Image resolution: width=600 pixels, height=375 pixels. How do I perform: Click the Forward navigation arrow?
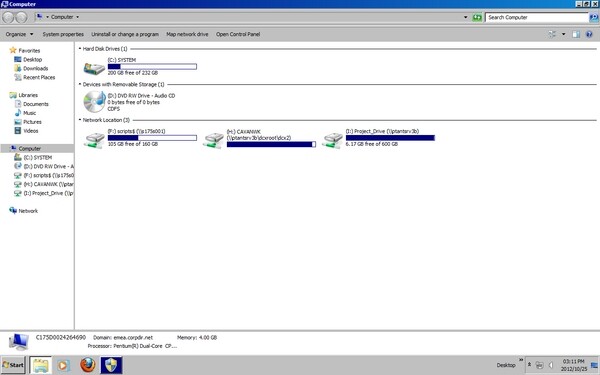click(21, 17)
